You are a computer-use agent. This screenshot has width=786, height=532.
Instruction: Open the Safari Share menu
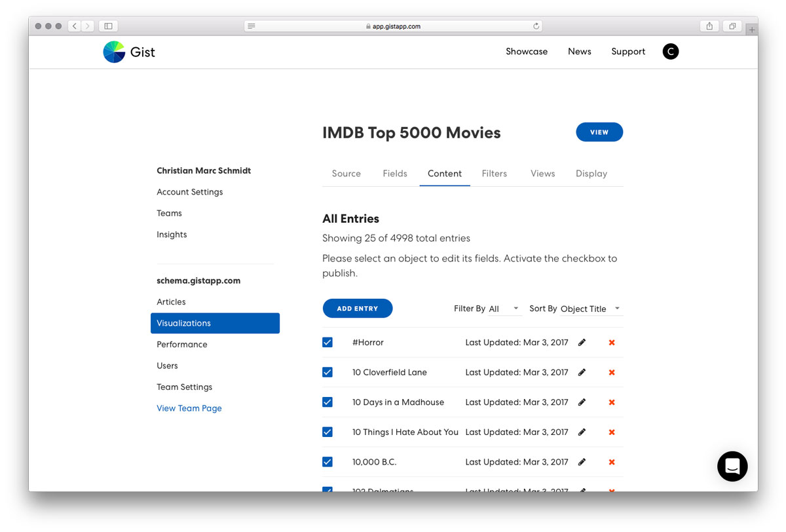(709, 26)
